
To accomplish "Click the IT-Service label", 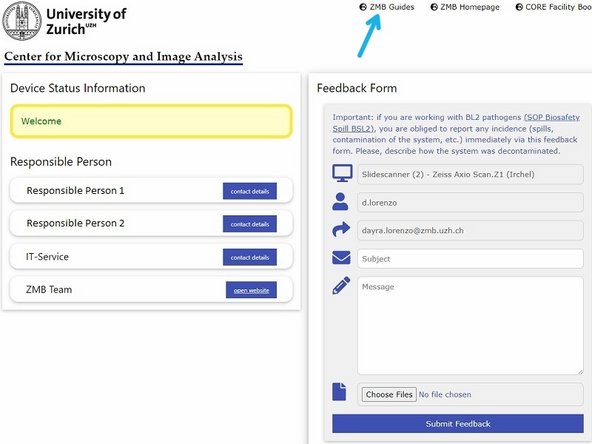I will pos(47,257).
